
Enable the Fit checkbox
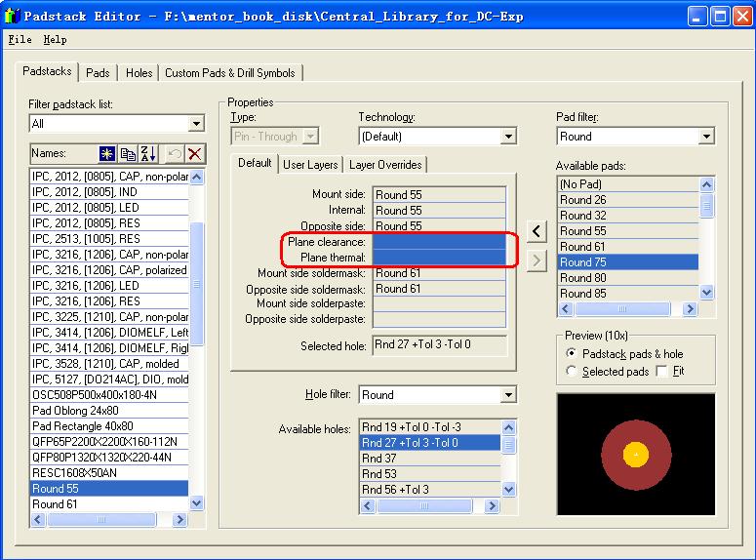662,372
